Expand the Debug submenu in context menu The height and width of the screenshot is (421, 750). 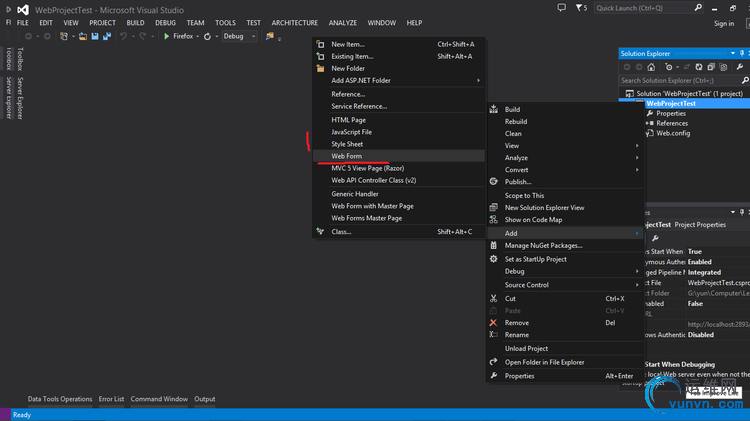[x=565, y=271]
